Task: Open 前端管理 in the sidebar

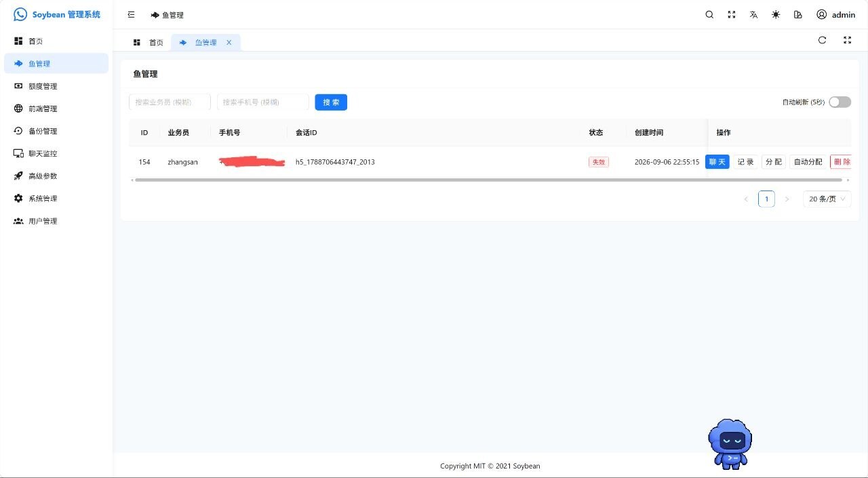Action: pyautogui.click(x=56, y=108)
